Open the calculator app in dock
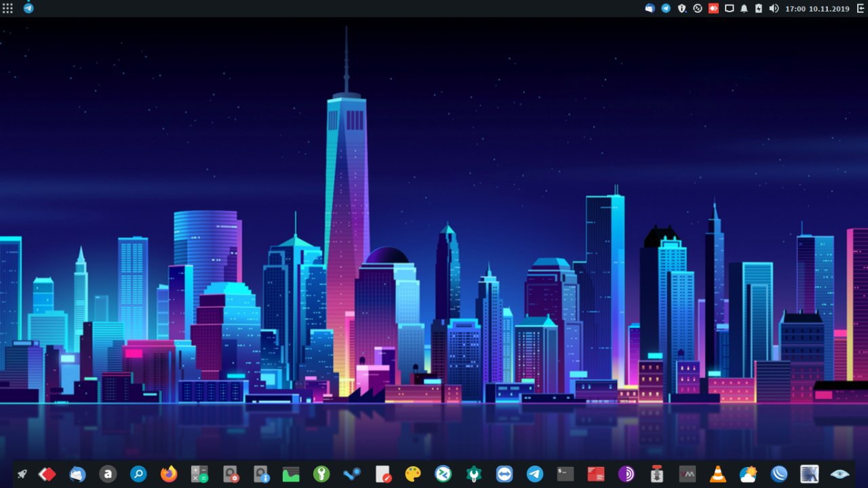The width and height of the screenshot is (868, 488). 199,474
